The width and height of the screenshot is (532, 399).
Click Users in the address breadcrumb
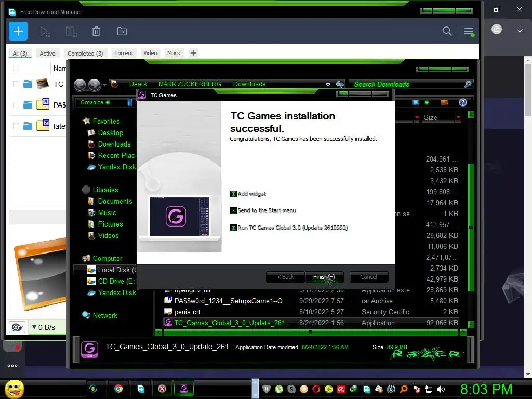point(138,84)
